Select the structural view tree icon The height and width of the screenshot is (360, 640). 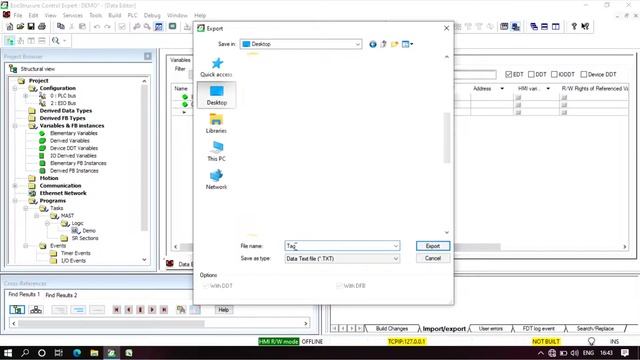(x=10, y=41)
